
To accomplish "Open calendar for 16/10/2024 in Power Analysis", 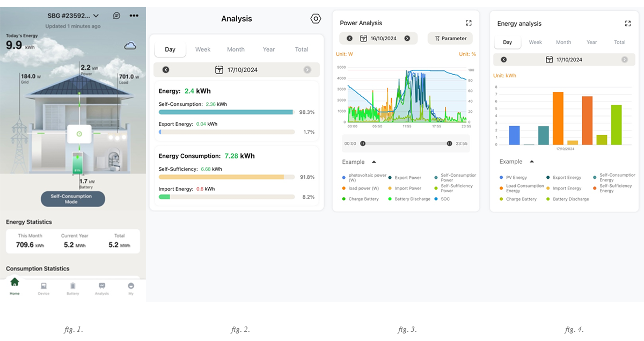I will [x=378, y=38].
